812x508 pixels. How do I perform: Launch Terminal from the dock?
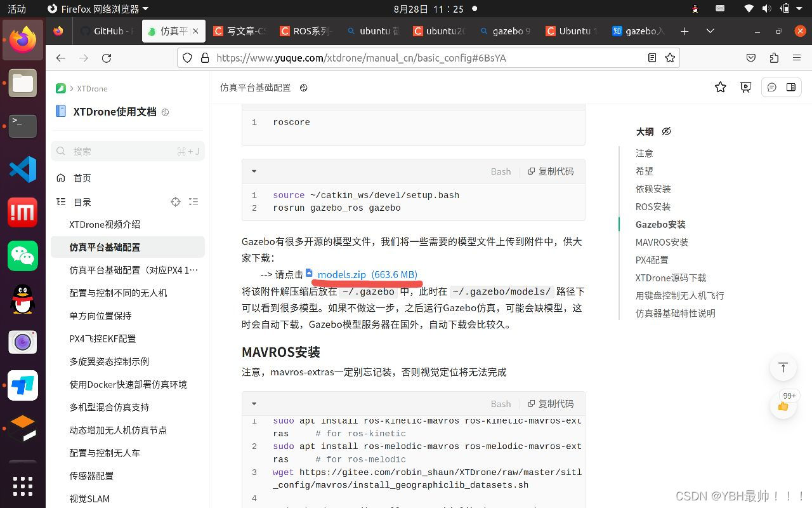23,126
